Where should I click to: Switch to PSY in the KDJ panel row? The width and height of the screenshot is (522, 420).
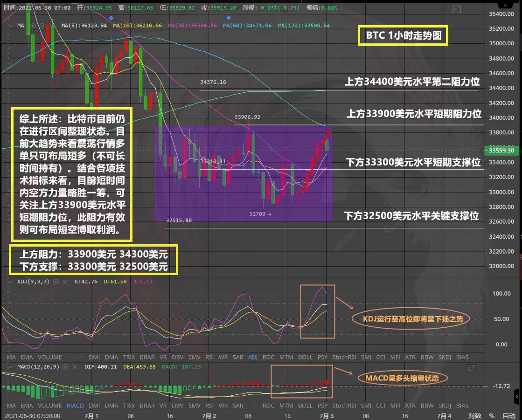(x=322, y=357)
